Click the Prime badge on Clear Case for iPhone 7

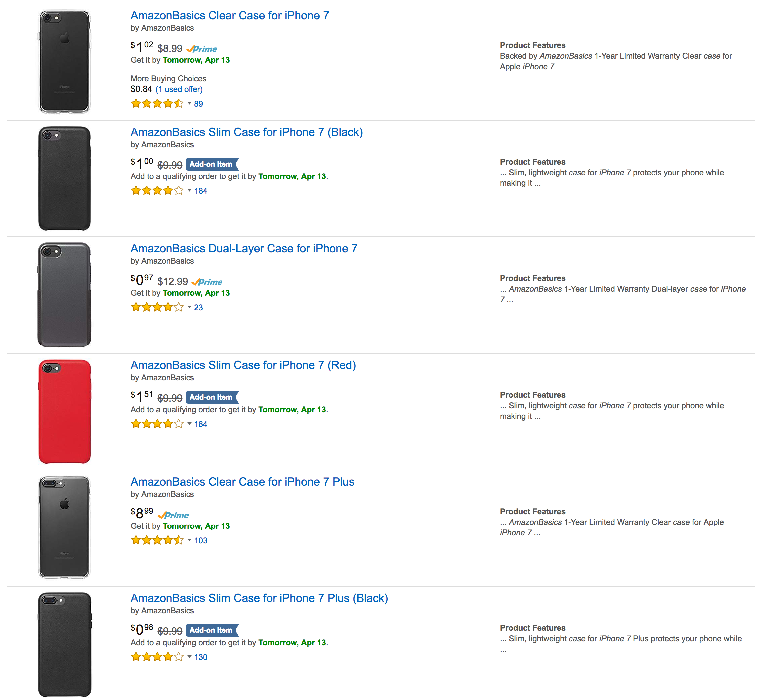click(x=202, y=48)
